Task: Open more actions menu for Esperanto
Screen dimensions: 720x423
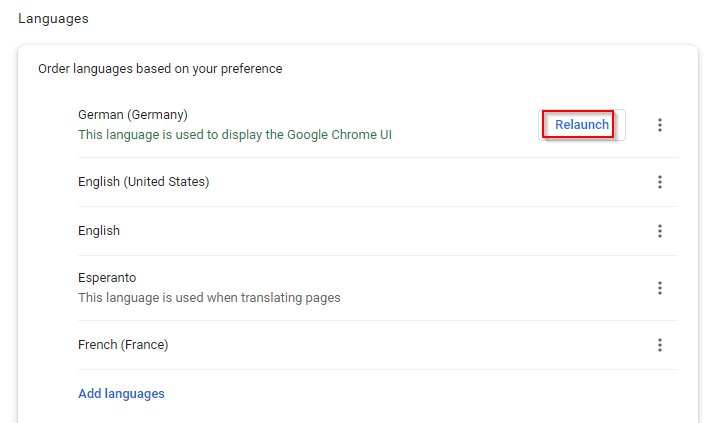Action: 660,288
